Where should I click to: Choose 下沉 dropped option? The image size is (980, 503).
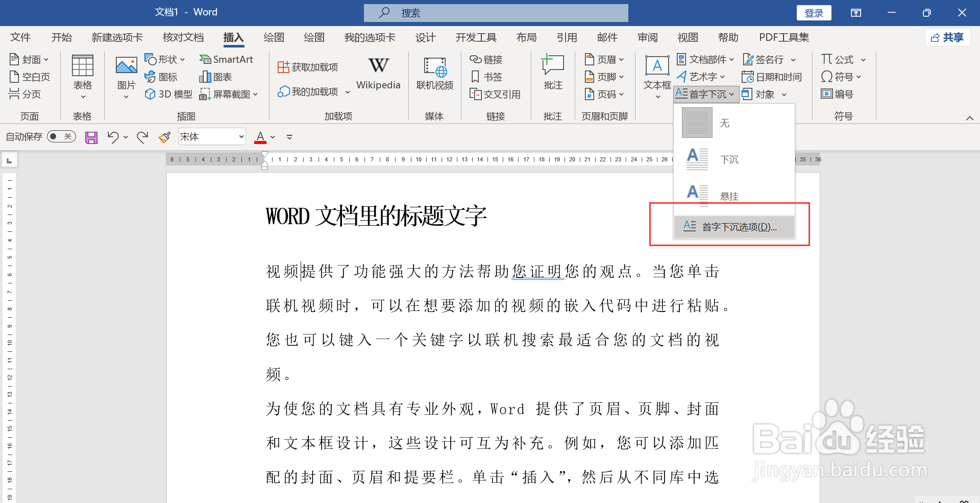click(x=734, y=159)
